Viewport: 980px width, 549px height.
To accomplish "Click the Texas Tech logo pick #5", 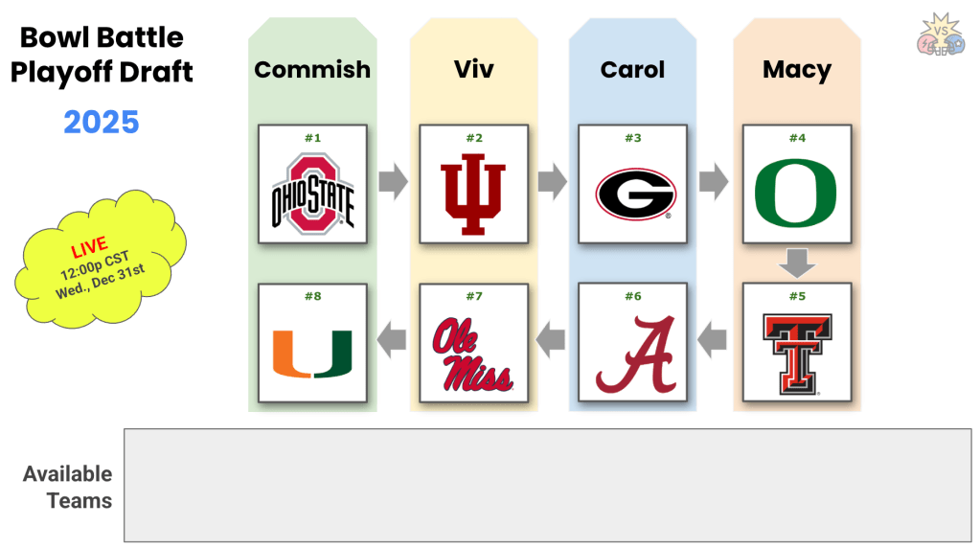I will 796,352.
